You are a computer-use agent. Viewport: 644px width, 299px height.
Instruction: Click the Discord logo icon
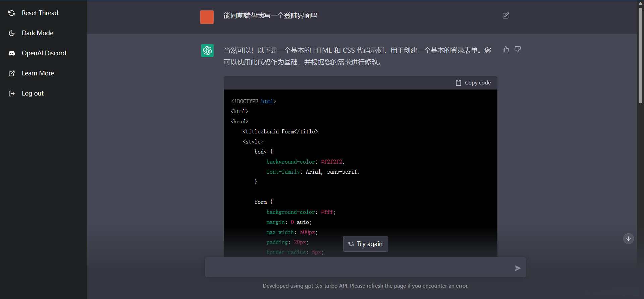tap(12, 53)
